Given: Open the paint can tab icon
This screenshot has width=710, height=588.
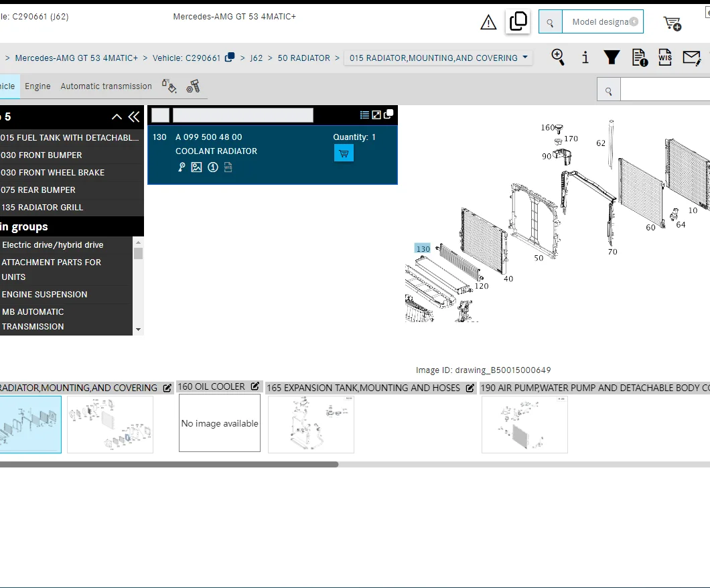Looking at the screenshot, I should (x=169, y=86).
